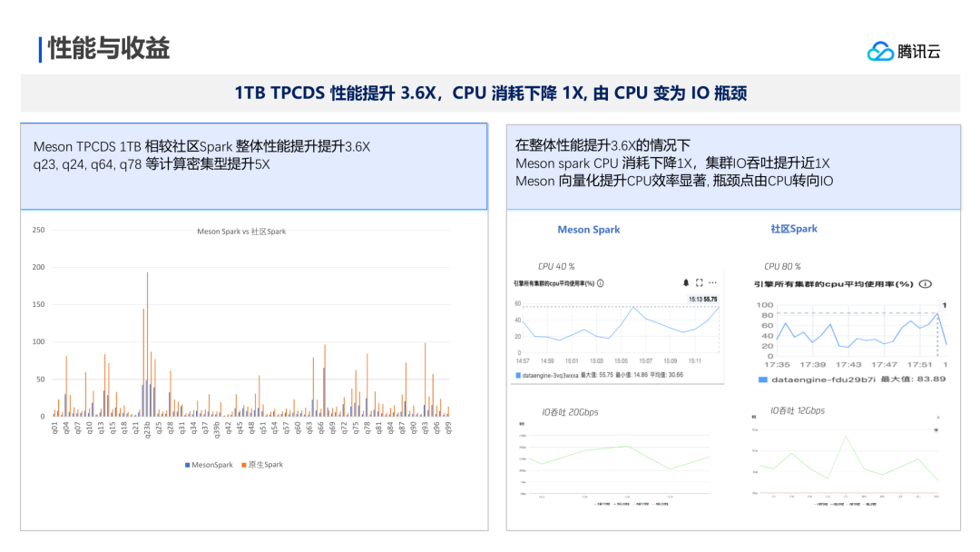
Task: Click the 'CPU 40 %' label
Action: (x=556, y=266)
